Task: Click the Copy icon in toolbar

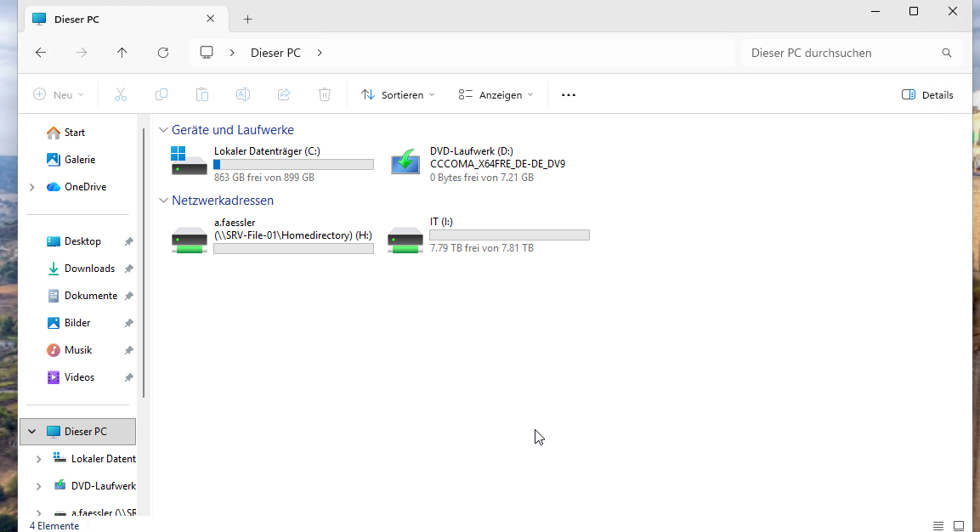Action: click(x=161, y=94)
